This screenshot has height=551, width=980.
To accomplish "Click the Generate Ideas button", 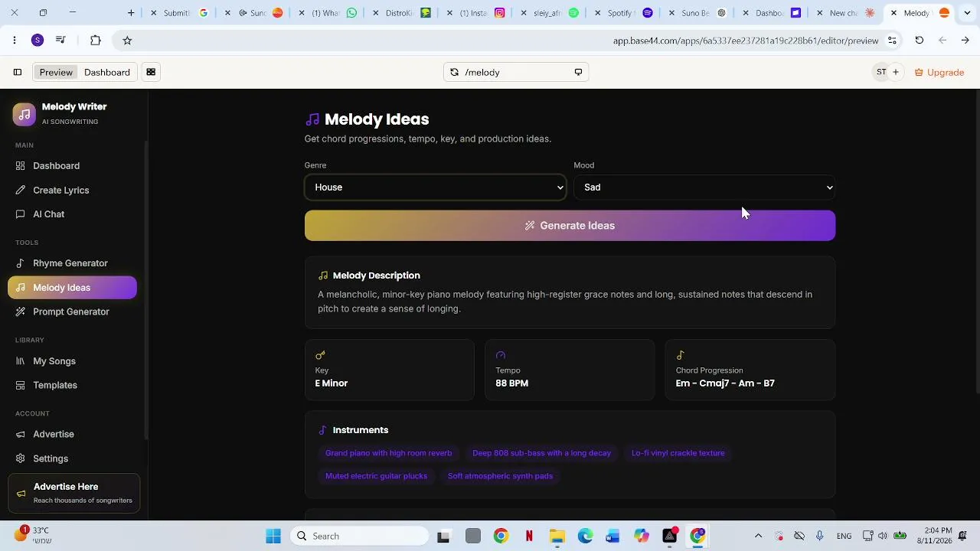I will click(x=570, y=226).
